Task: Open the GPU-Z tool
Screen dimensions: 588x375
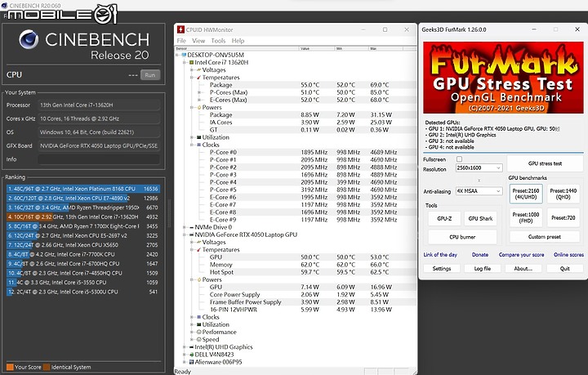Action: coord(444,218)
